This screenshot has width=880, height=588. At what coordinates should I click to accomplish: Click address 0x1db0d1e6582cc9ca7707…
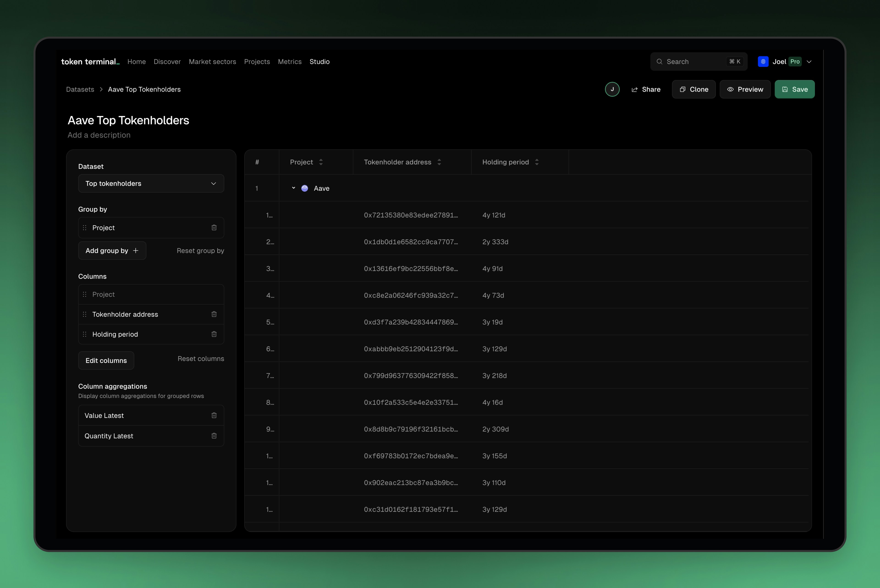point(411,242)
